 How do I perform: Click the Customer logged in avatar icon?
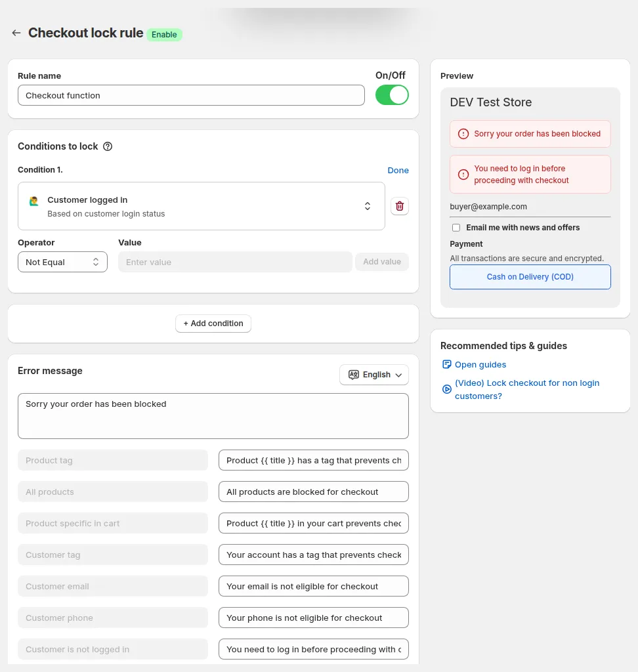point(34,201)
